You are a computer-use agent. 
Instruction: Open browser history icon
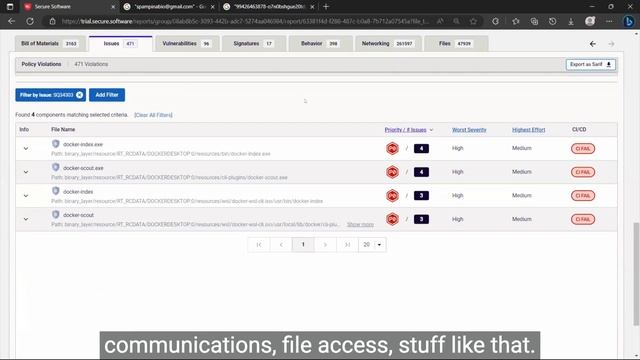[x=552, y=21]
